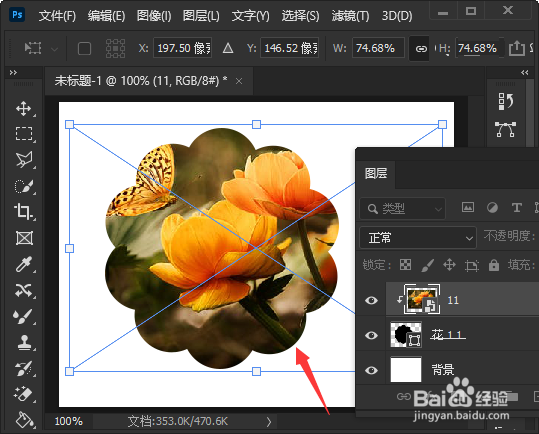
Task: Filter layers by adjustment layer icon
Action: pyautogui.click(x=492, y=208)
